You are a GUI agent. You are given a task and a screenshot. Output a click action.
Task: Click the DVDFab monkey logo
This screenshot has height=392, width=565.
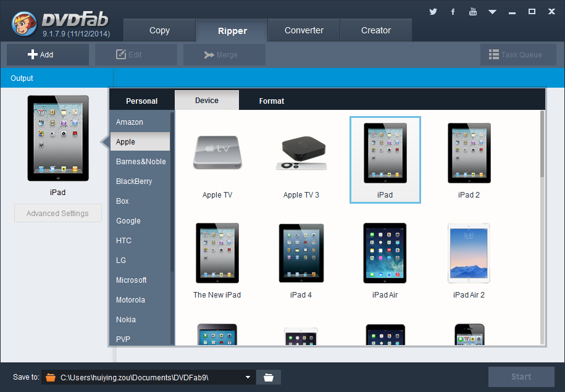pyautogui.click(x=24, y=24)
